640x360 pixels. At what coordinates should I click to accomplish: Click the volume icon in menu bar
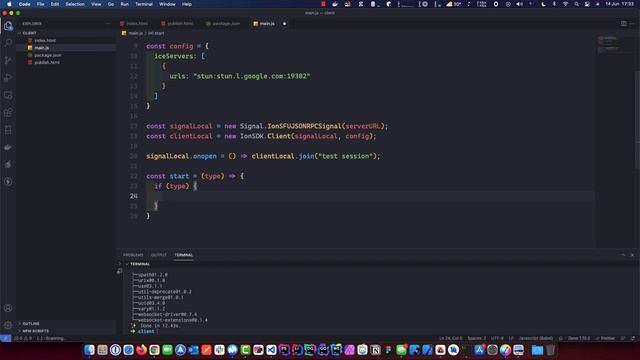[x=519, y=4]
